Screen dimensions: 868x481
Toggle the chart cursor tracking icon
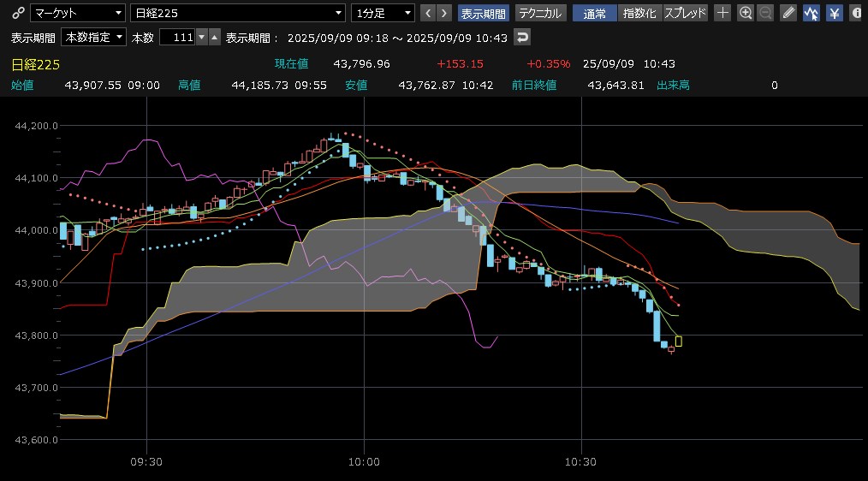point(812,13)
